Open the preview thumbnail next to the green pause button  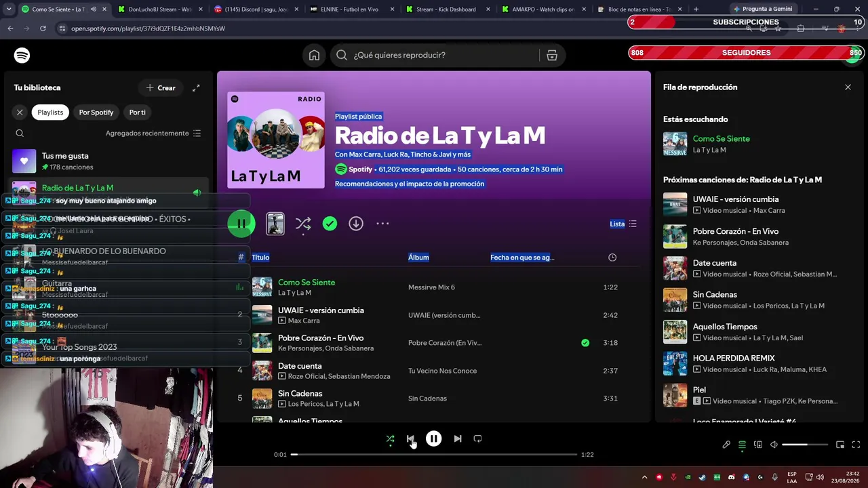[275, 224]
